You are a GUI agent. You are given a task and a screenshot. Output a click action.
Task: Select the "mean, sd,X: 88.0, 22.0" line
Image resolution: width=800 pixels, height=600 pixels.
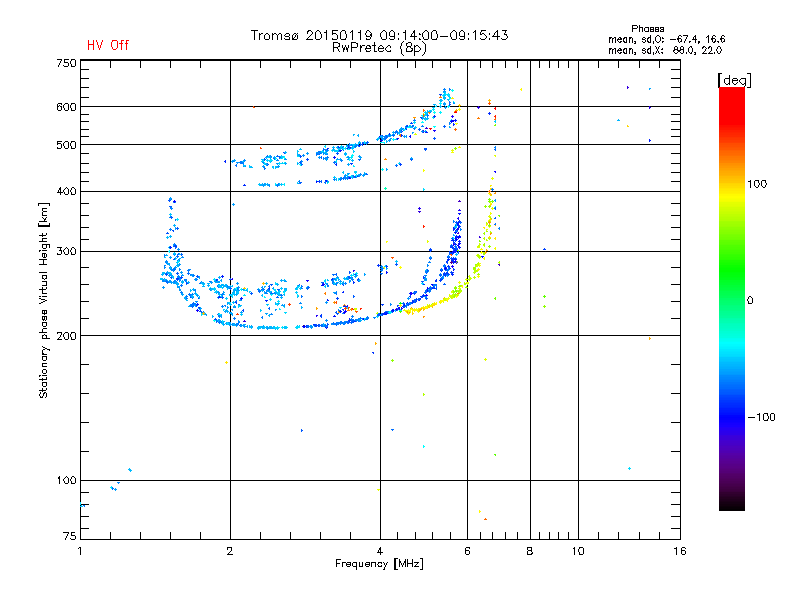pos(665,50)
